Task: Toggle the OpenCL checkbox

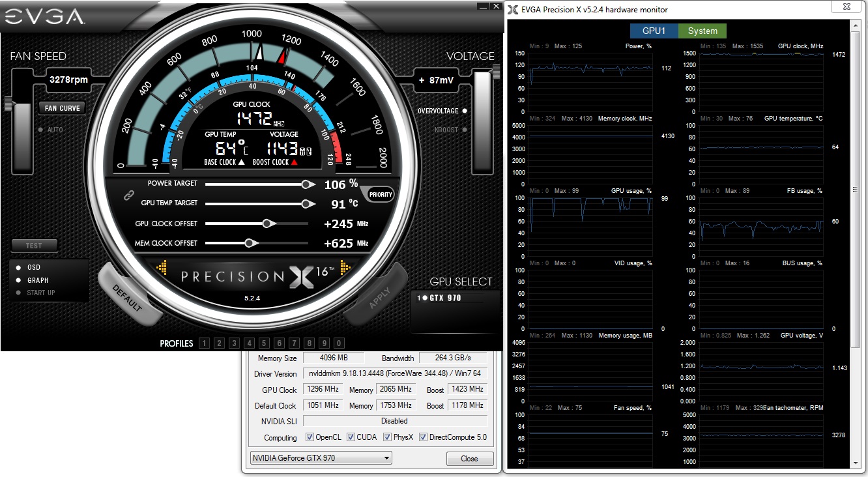Action: pos(310,437)
